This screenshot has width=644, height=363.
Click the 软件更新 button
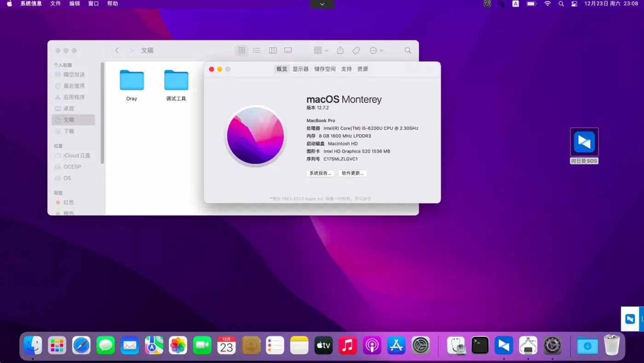pyautogui.click(x=352, y=173)
